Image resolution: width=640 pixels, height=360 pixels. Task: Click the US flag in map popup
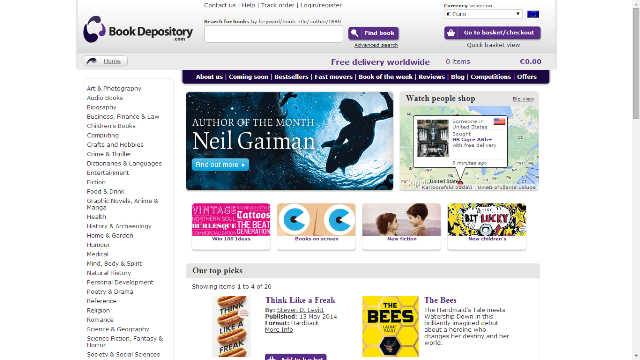[499, 121]
